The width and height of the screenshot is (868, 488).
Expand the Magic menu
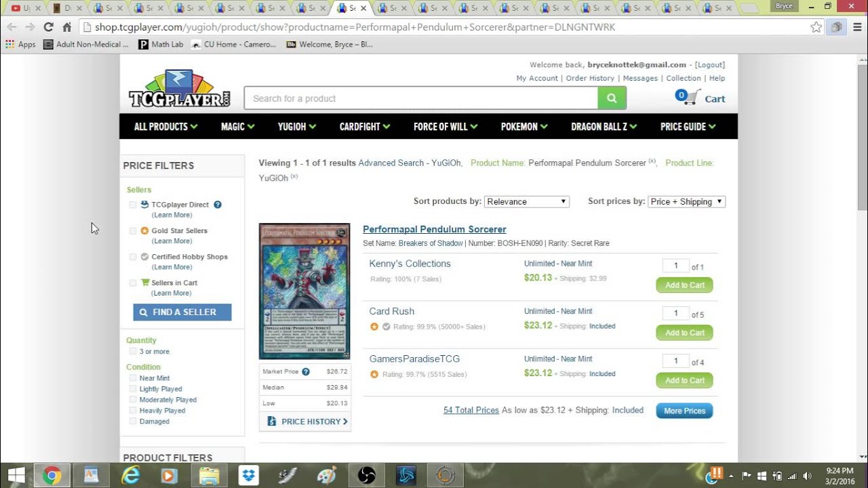238,127
